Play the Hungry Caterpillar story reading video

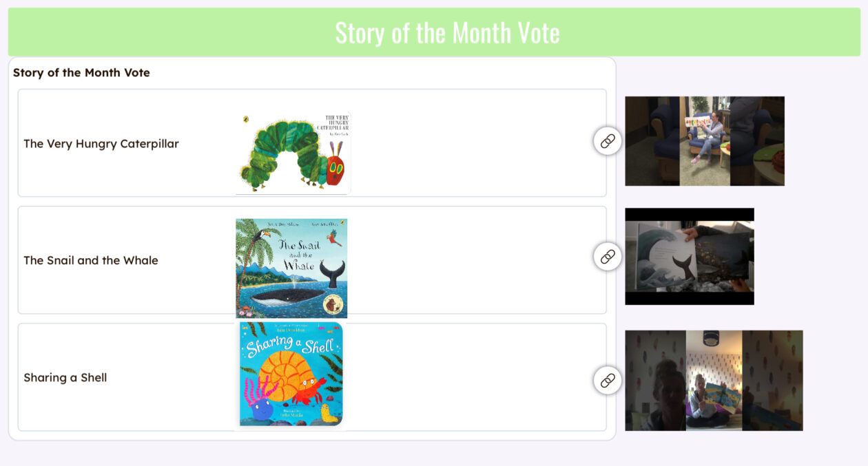[704, 141]
